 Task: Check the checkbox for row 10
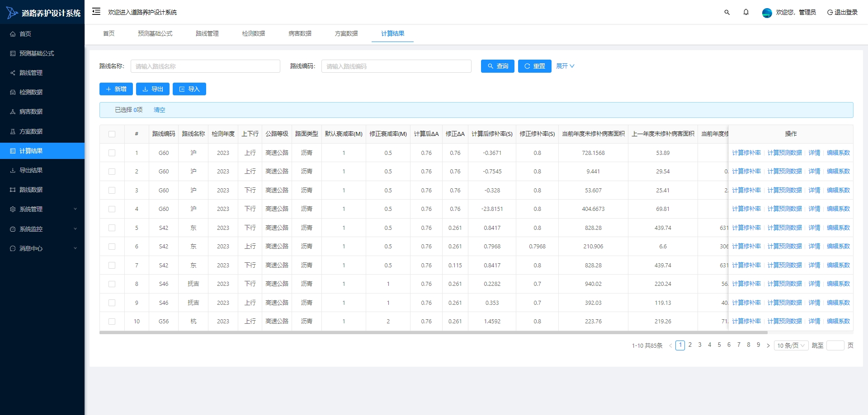112,322
